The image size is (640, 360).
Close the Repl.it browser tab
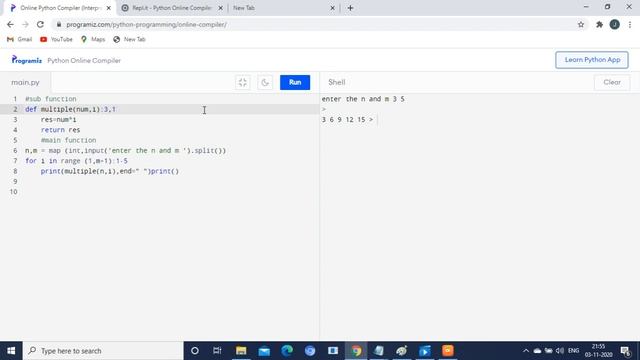pos(220,8)
